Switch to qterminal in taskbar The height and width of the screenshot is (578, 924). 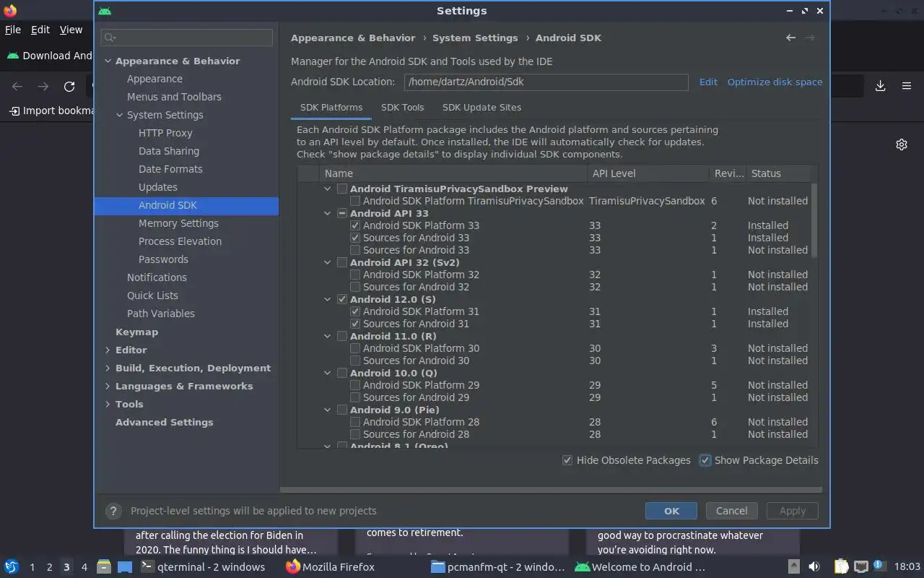[203, 567]
